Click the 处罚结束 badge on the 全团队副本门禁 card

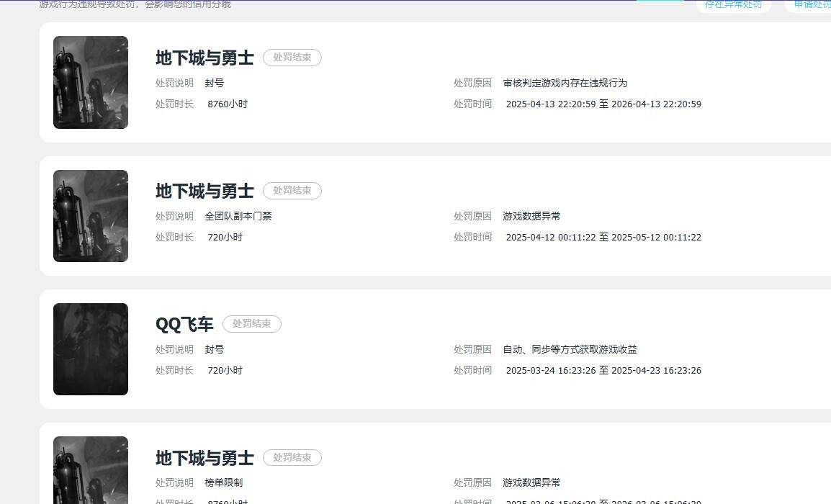pos(292,190)
